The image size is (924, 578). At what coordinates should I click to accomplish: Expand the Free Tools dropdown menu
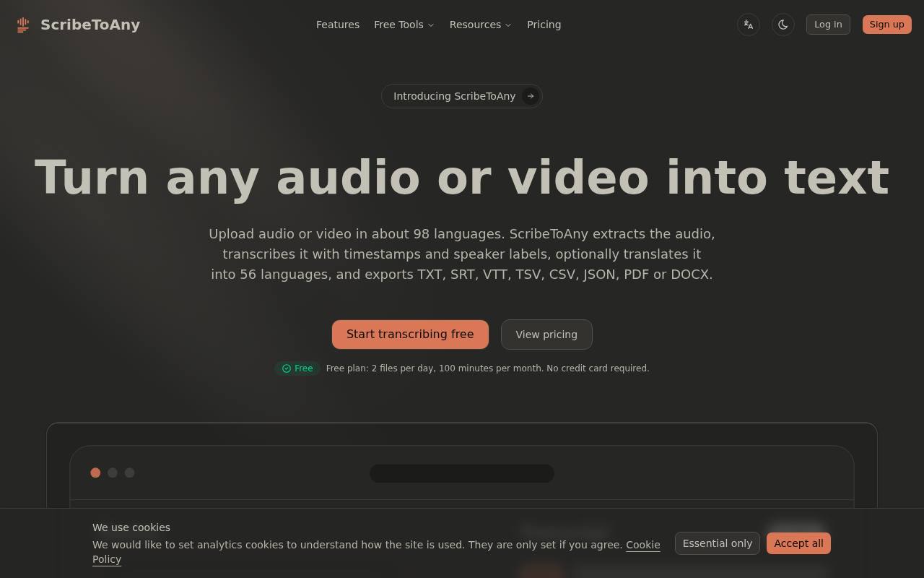[404, 25]
